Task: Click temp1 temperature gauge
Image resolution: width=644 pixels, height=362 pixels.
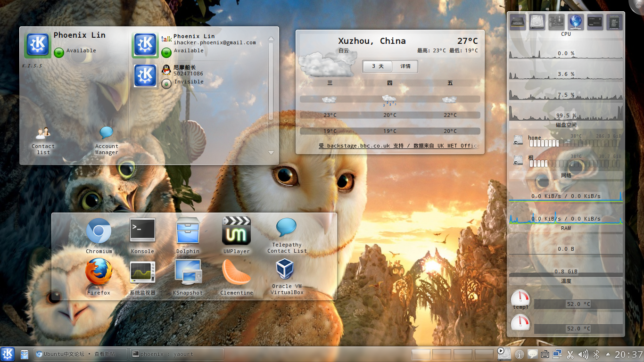Action: (520, 298)
